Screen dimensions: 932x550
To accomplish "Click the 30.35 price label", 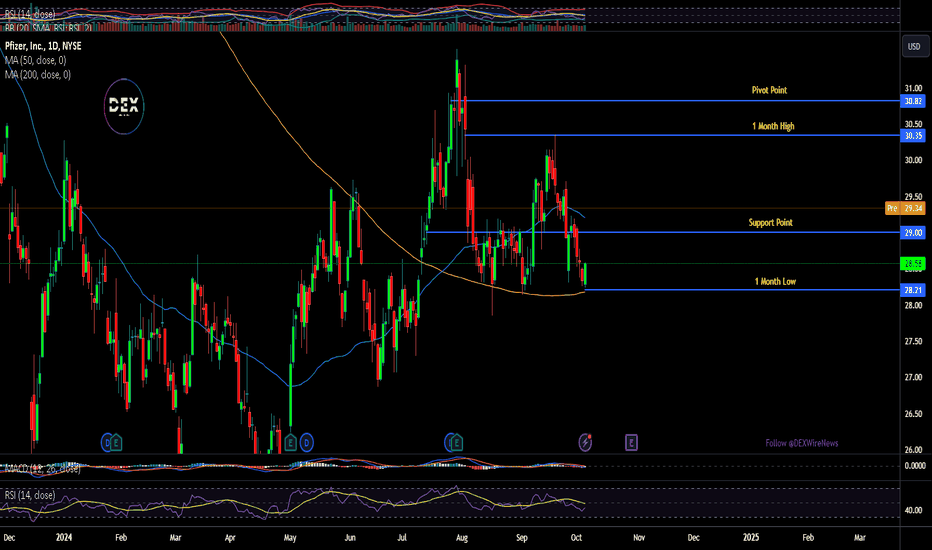I will (913, 136).
